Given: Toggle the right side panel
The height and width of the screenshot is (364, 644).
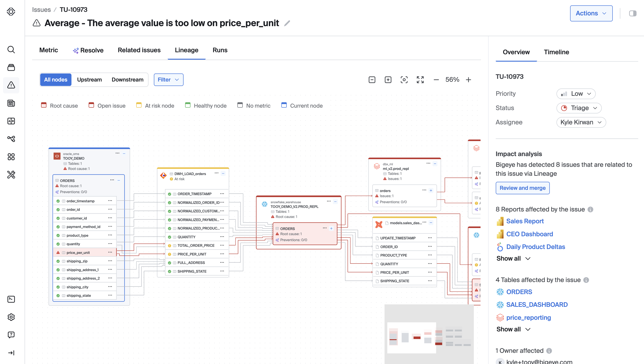Looking at the screenshot, I should point(632,13).
